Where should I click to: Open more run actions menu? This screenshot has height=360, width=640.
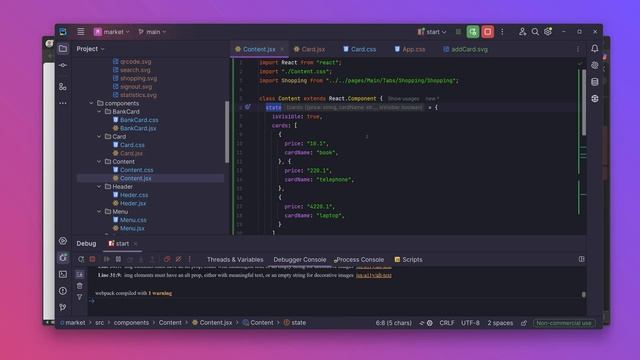point(502,31)
